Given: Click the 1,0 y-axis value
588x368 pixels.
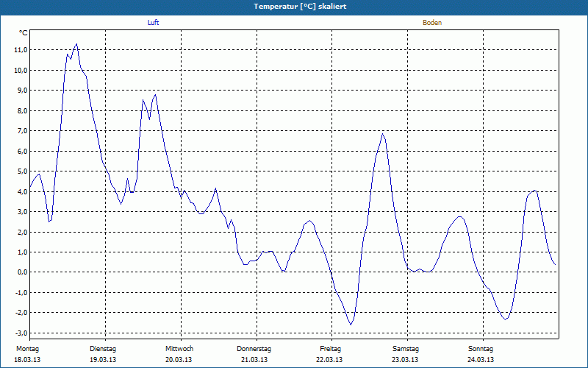Looking at the screenshot, I should (22, 252).
